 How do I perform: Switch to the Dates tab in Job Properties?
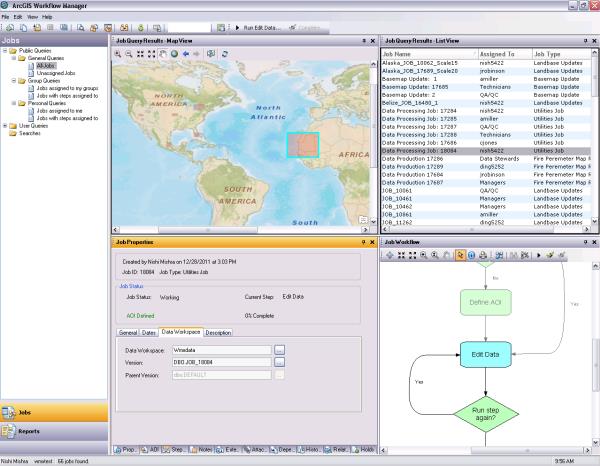point(149,332)
